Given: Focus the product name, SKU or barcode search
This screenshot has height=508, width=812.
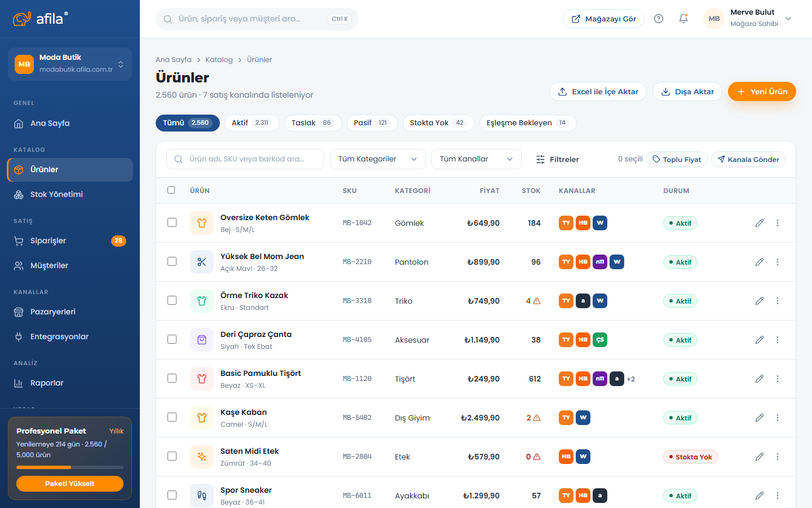Looking at the screenshot, I should 245,159.
